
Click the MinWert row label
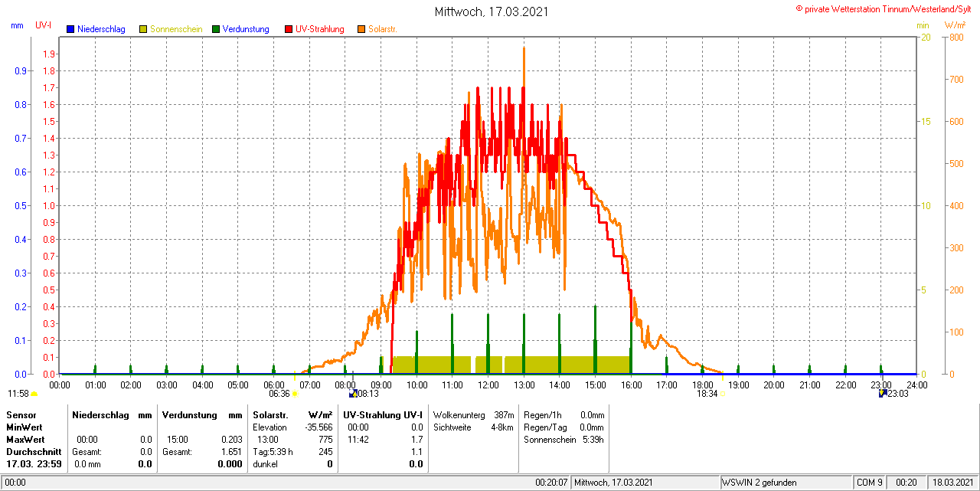click(24, 427)
